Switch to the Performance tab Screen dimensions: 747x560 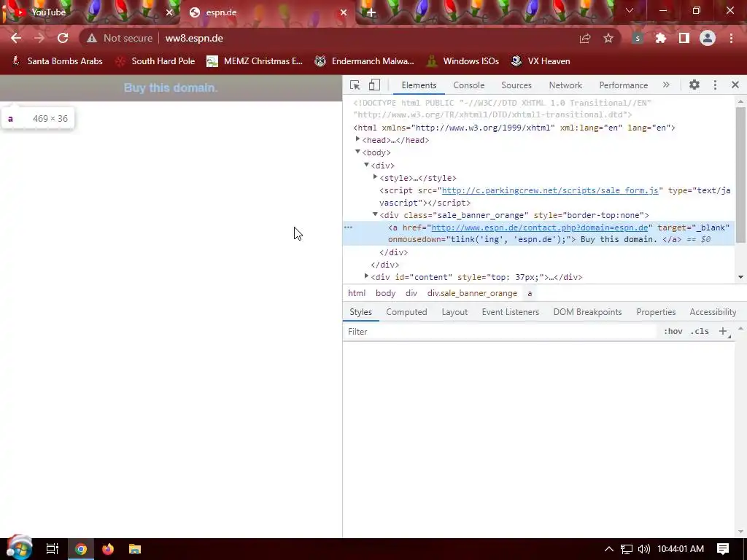click(x=623, y=85)
